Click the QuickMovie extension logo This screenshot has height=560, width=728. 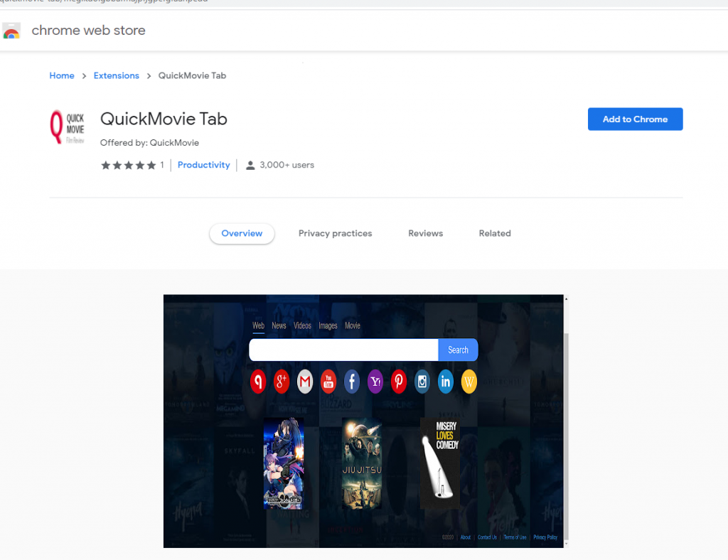pyautogui.click(x=68, y=127)
